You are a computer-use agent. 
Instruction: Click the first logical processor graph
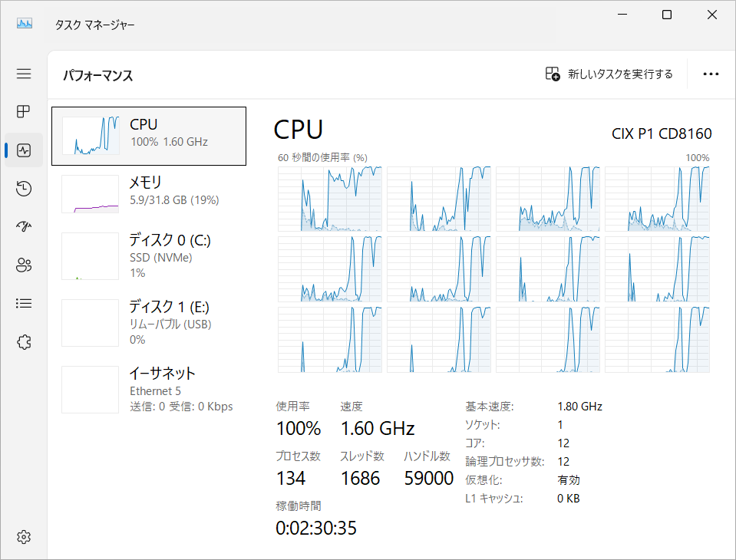point(329,199)
